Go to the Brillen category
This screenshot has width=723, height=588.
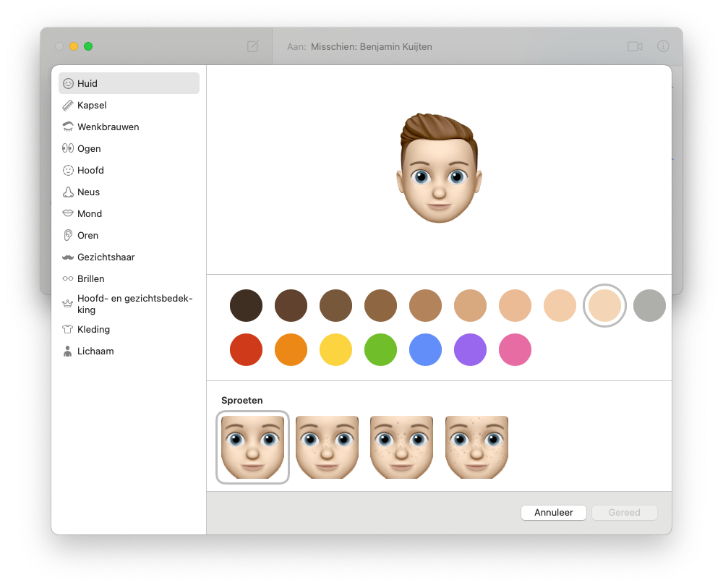[129, 278]
